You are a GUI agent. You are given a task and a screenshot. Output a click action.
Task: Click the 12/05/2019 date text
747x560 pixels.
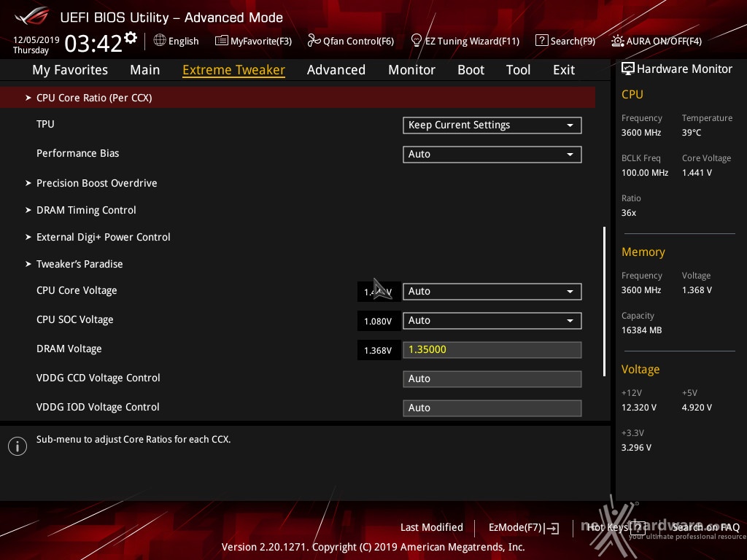(x=36, y=39)
